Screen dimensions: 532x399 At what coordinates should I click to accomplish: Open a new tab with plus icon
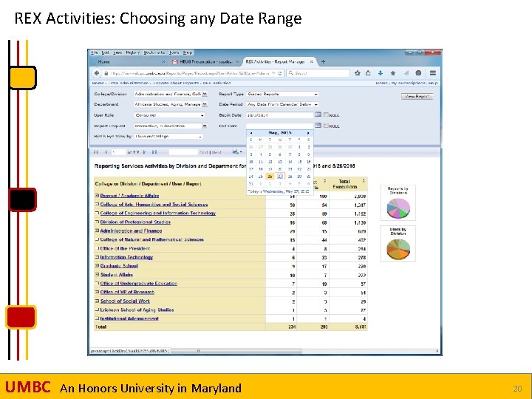tap(323, 62)
